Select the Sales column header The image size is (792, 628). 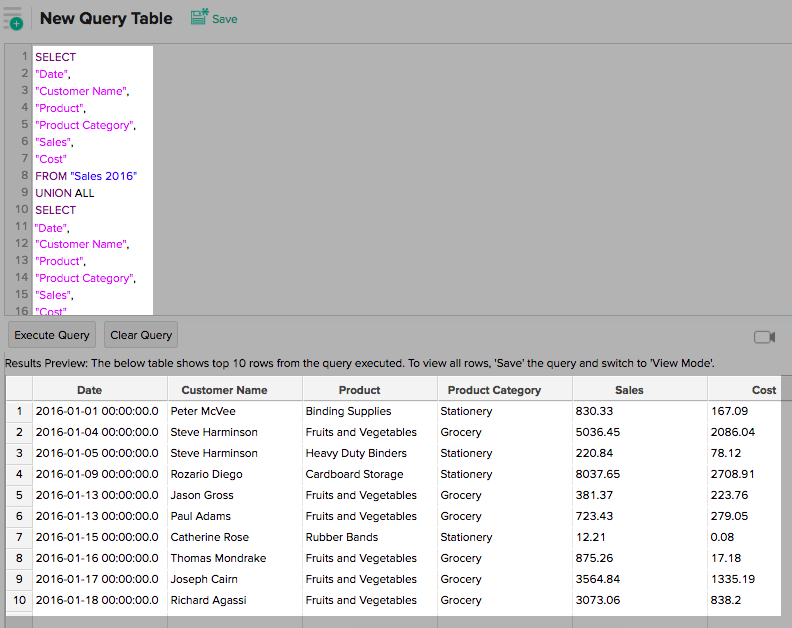629,390
